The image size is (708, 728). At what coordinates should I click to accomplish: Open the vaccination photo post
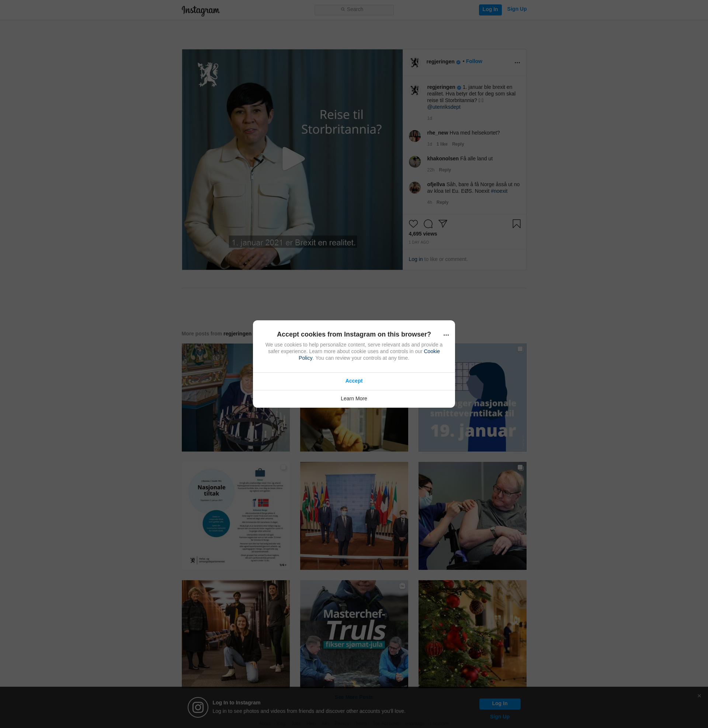472,516
